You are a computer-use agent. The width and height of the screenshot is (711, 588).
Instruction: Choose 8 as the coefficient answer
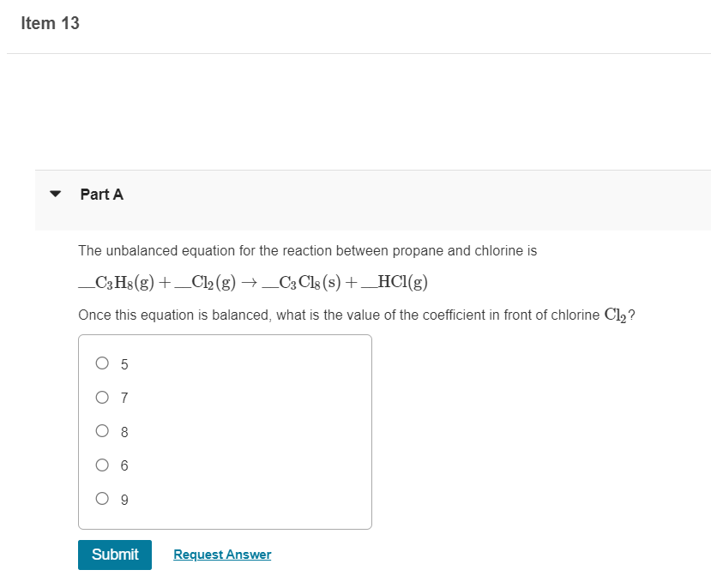pyautogui.click(x=102, y=430)
